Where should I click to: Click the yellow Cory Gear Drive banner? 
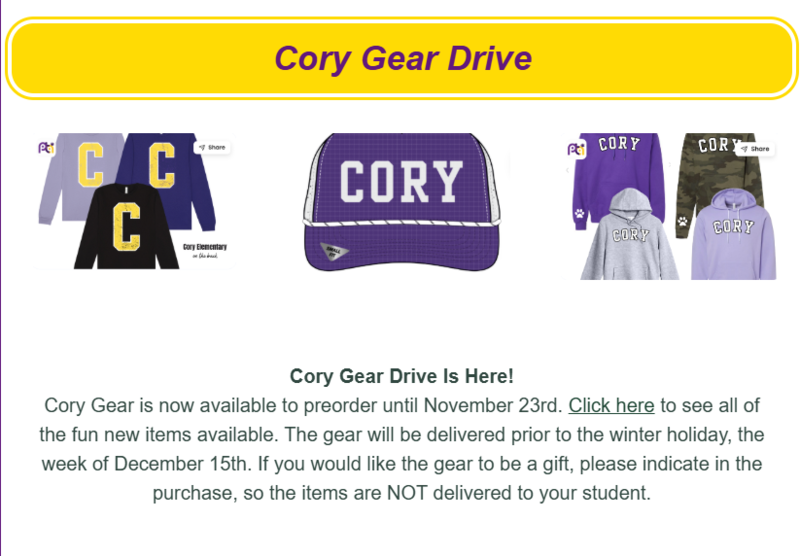pos(402,58)
